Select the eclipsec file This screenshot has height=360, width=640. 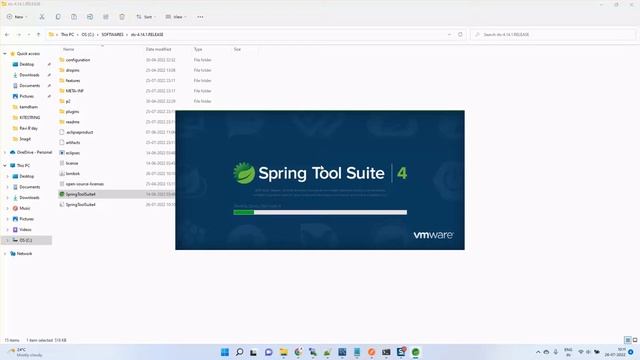tap(73, 153)
